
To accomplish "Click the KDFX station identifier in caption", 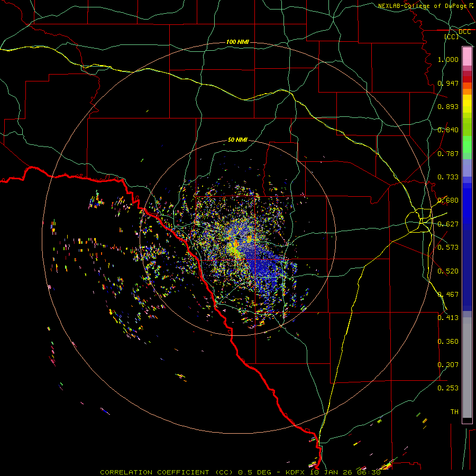I will (x=296, y=472).
